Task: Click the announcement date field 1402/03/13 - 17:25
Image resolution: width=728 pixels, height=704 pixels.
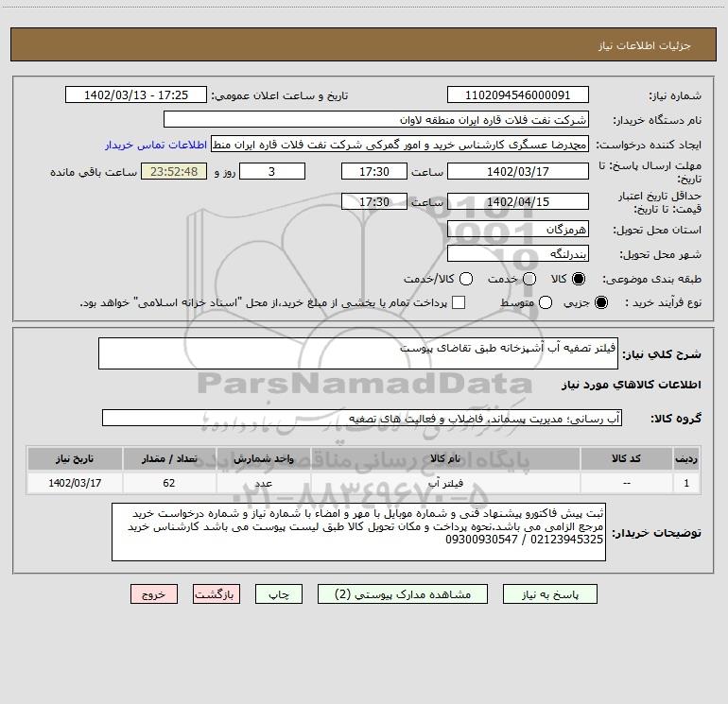Action: [x=136, y=95]
